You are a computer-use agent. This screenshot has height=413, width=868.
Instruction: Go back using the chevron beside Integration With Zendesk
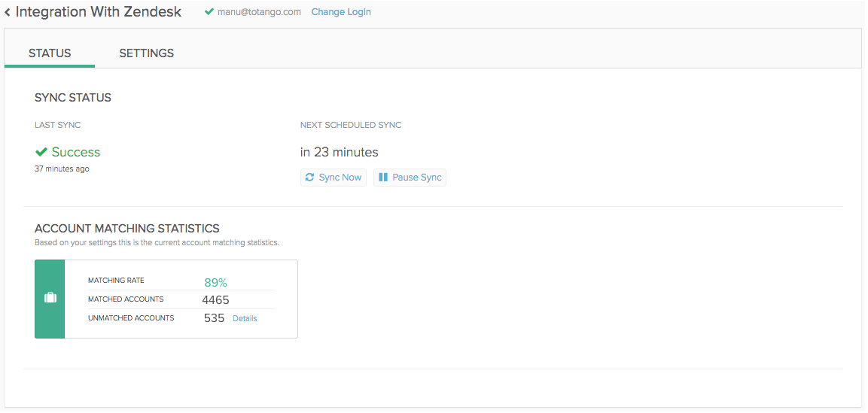tap(8, 11)
